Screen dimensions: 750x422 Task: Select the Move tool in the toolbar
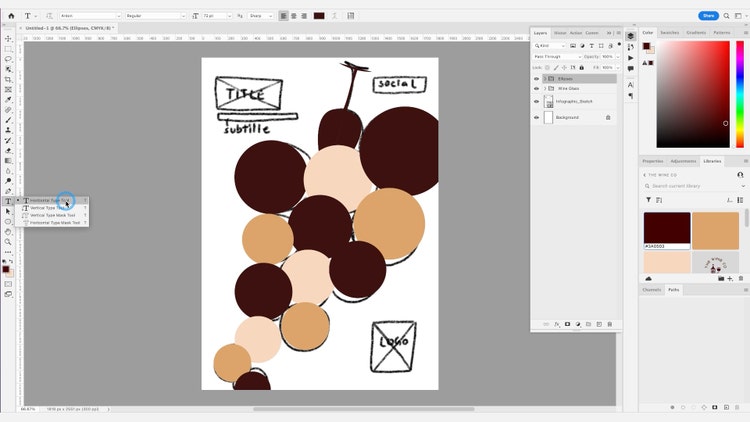(x=8, y=38)
